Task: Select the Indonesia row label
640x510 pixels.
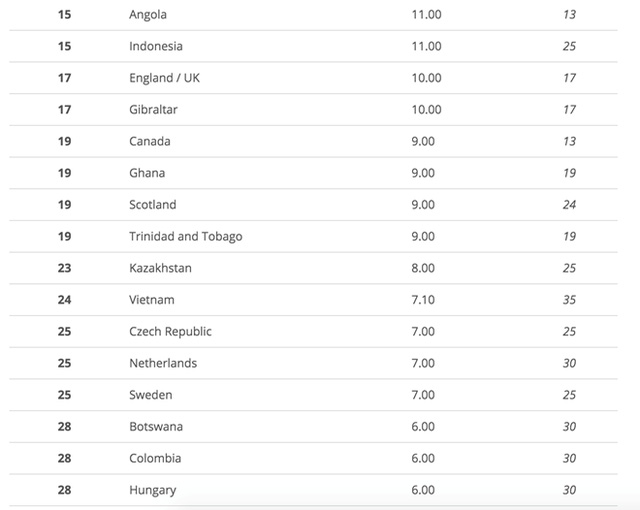Action: (x=156, y=46)
